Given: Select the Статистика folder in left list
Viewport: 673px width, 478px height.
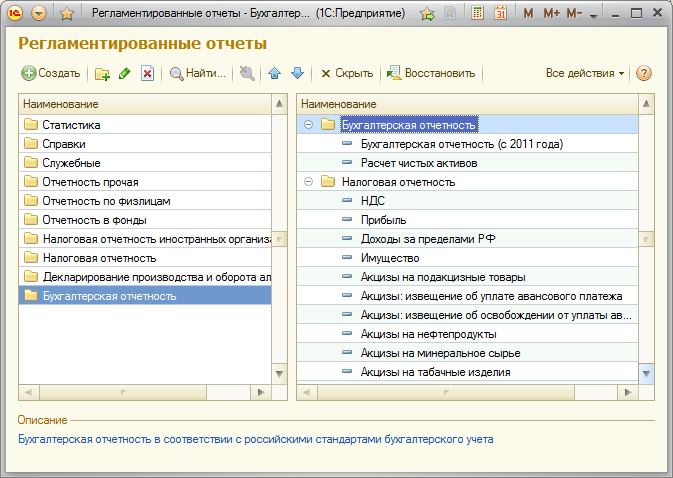Looking at the screenshot, I should click(x=72, y=125).
